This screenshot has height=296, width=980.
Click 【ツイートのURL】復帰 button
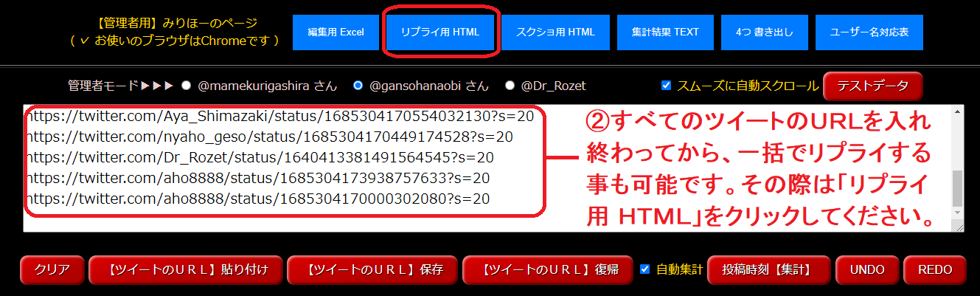coord(549,270)
